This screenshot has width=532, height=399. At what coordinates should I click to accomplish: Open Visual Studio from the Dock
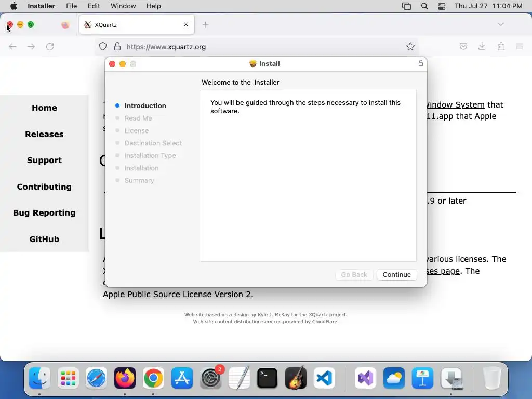point(365,378)
